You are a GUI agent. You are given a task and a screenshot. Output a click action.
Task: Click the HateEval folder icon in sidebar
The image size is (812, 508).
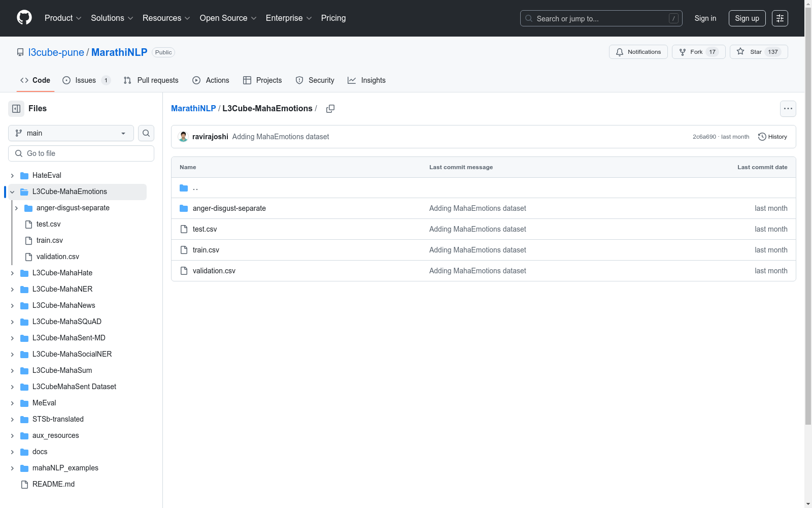pos(24,176)
